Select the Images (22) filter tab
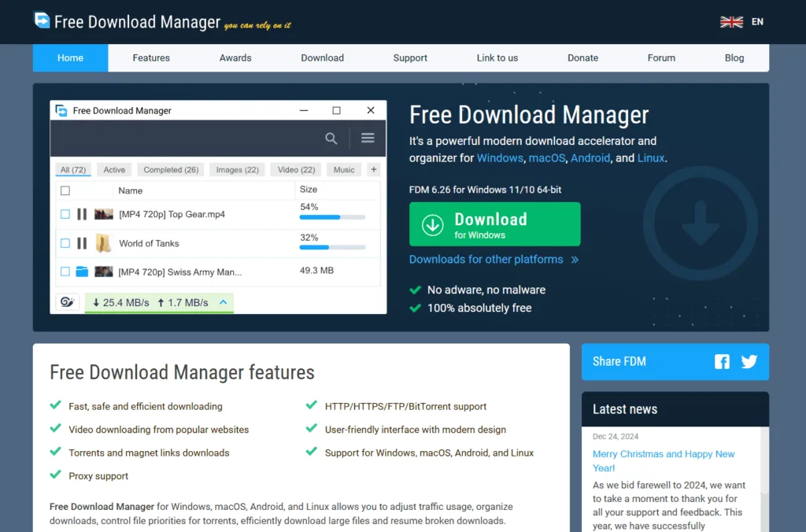Image resolution: width=806 pixels, height=532 pixels. pos(238,170)
